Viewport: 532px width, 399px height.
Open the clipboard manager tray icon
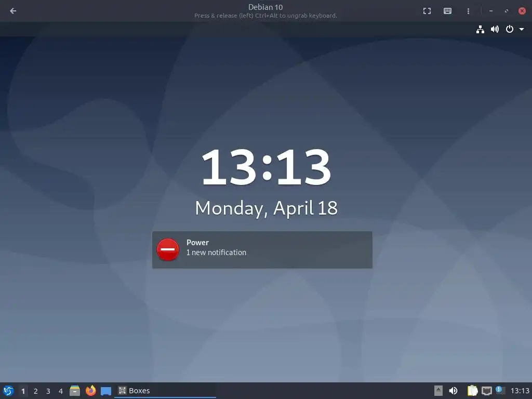(x=472, y=391)
